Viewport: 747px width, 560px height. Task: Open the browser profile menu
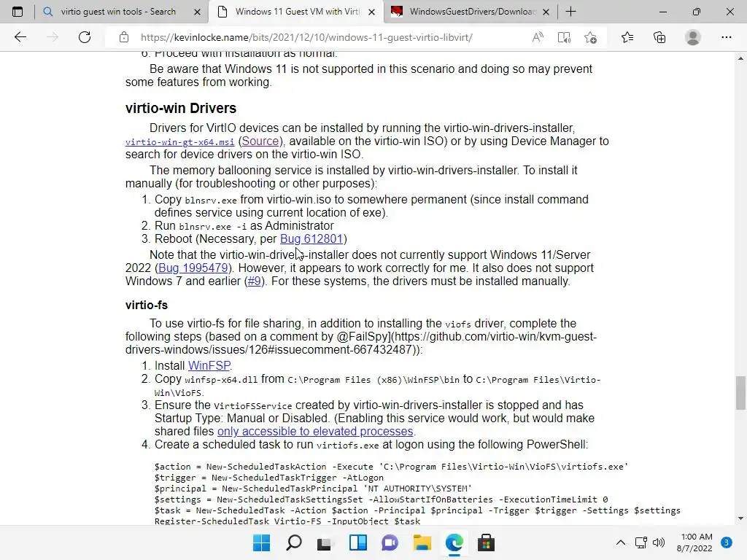pyautogui.click(x=692, y=37)
